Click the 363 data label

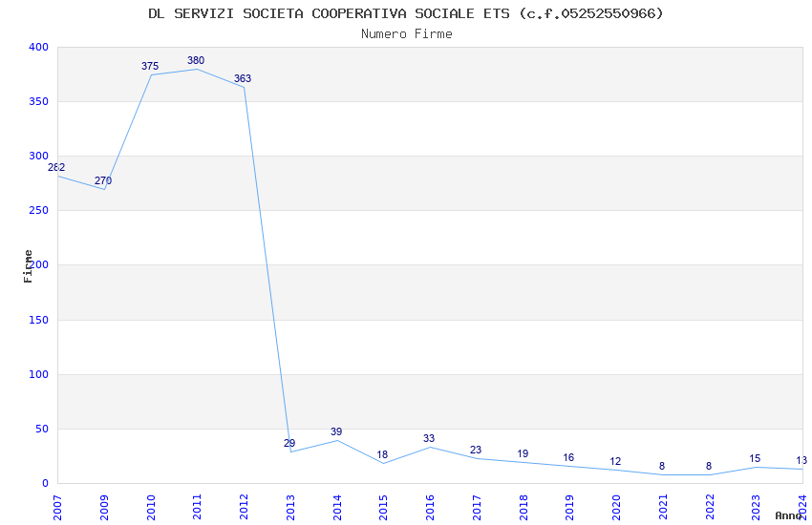pyautogui.click(x=243, y=78)
